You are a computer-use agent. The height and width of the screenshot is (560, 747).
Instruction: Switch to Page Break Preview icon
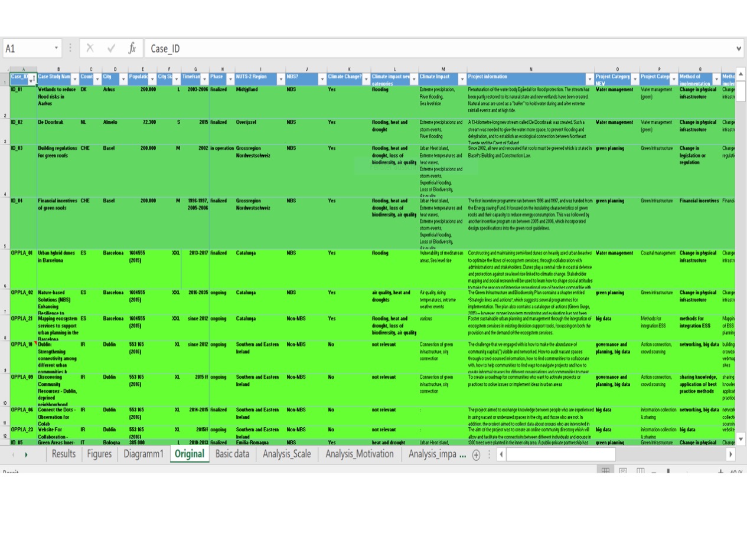click(x=640, y=471)
